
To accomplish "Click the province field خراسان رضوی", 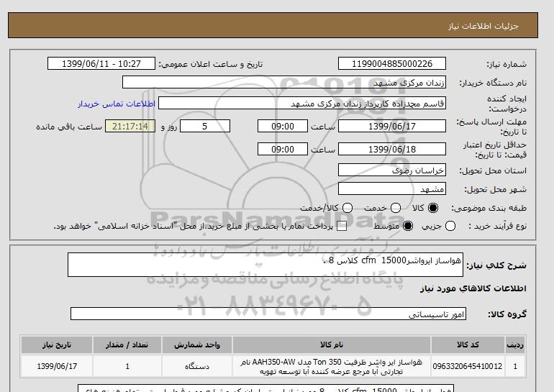I will coord(392,170).
